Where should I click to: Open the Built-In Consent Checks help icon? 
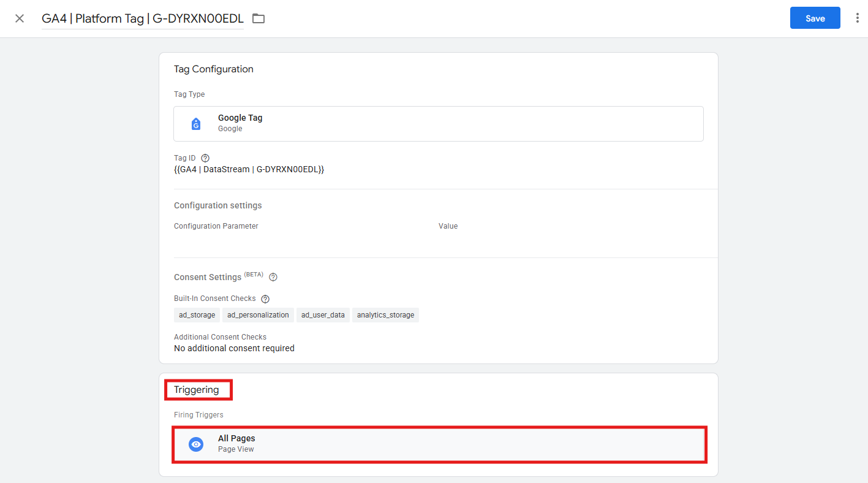tap(265, 299)
